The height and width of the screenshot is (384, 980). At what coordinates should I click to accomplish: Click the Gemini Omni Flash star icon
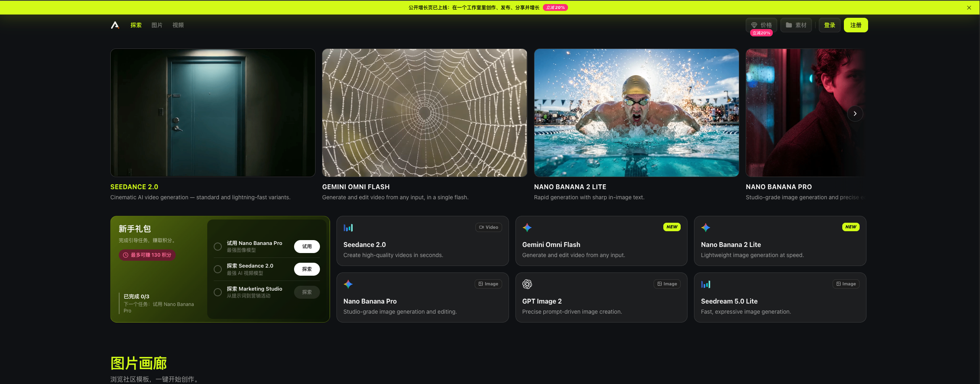coord(527,228)
